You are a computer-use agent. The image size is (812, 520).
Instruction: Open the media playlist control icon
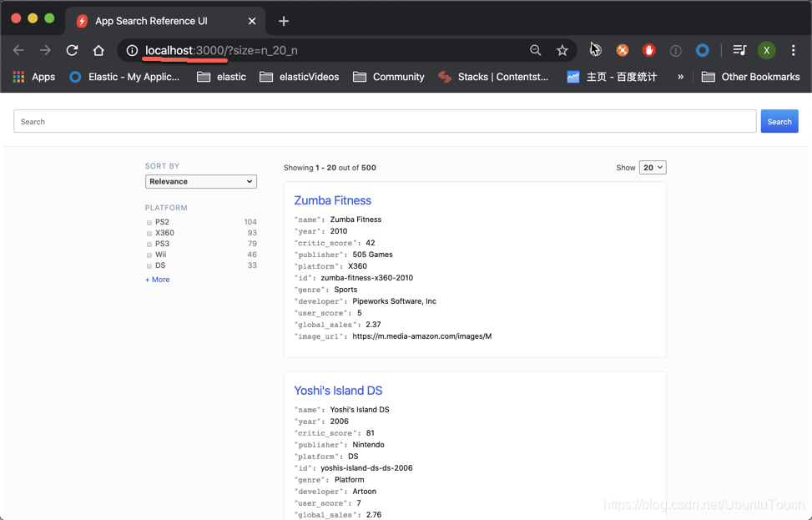[739, 50]
